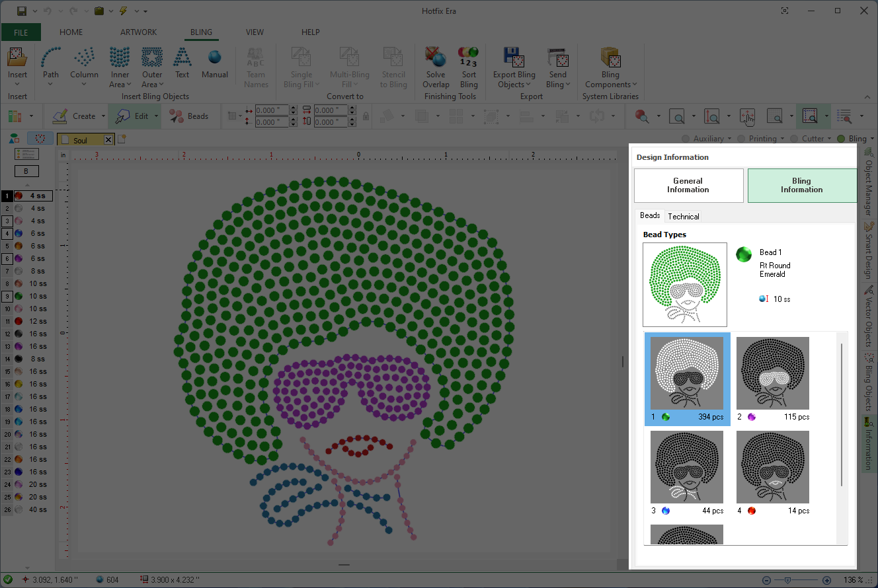
Task: Select bead thumbnail 2 with 115 pcs
Action: tap(773, 379)
